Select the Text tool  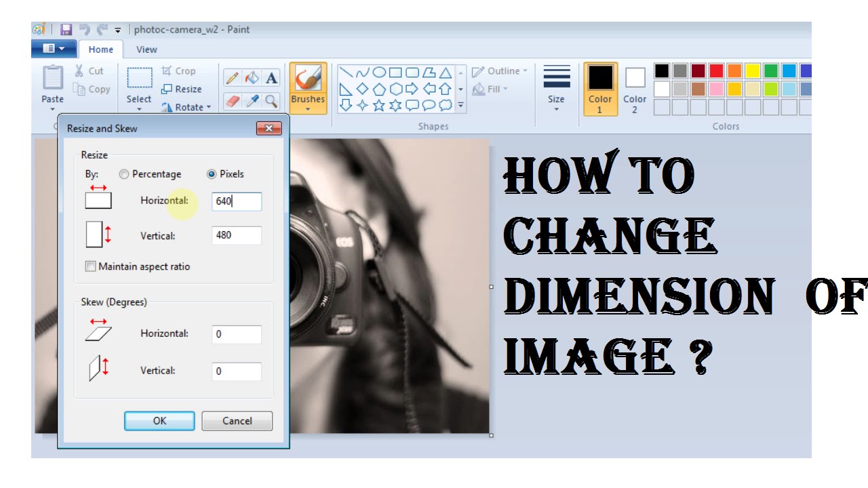271,78
